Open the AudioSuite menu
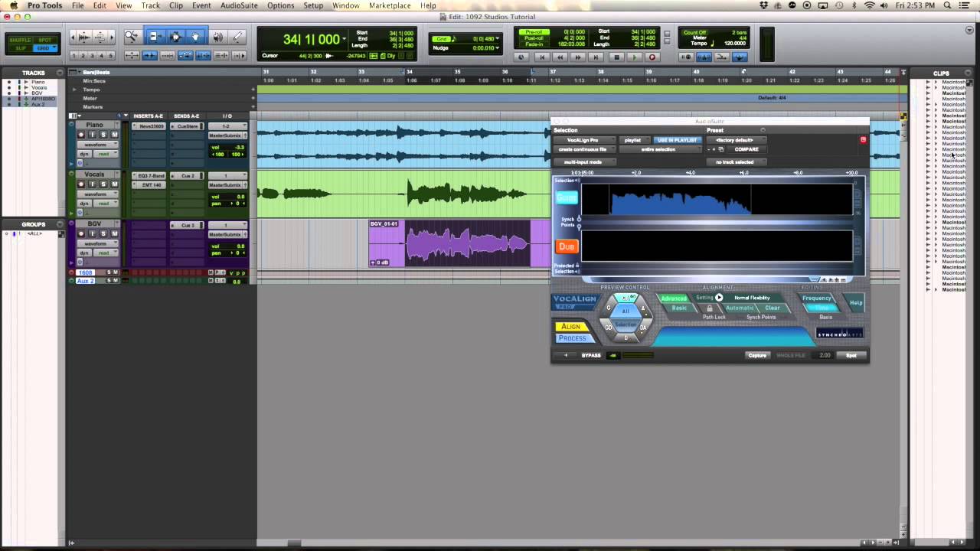The width and height of the screenshot is (980, 551). click(239, 5)
